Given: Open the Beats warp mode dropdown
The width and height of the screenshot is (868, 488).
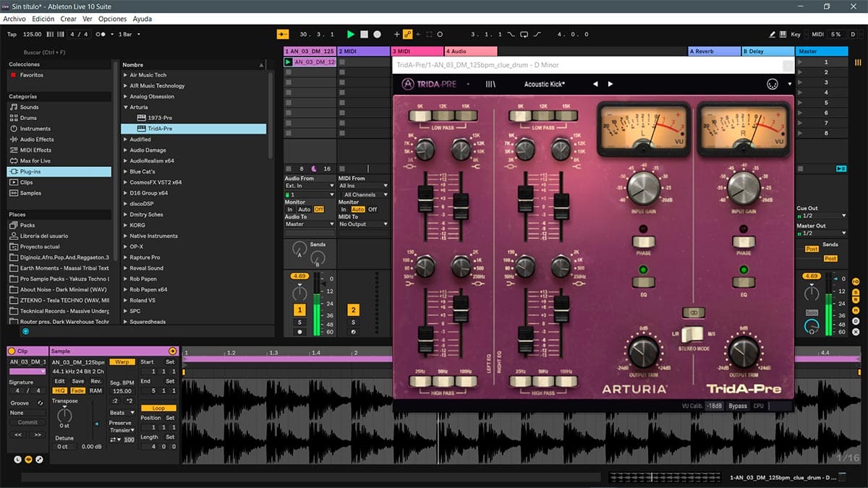Looking at the screenshot, I should point(121,413).
